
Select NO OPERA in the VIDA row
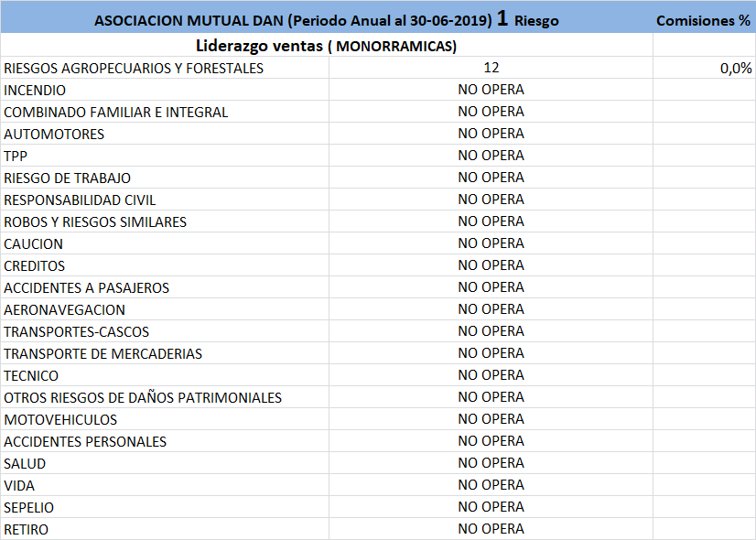coord(491,485)
